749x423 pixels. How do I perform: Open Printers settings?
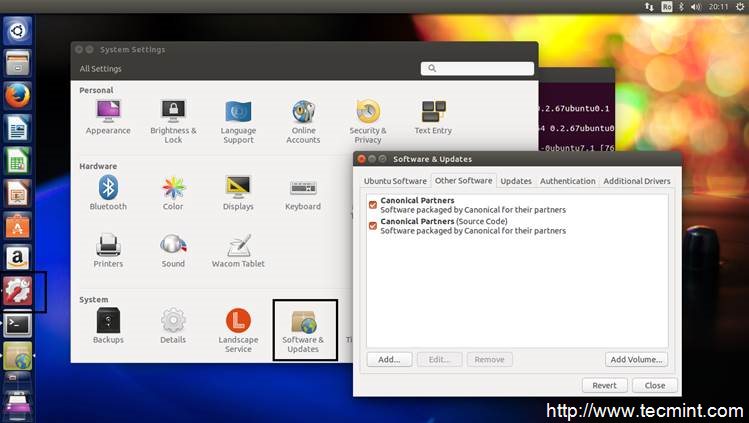(108, 250)
